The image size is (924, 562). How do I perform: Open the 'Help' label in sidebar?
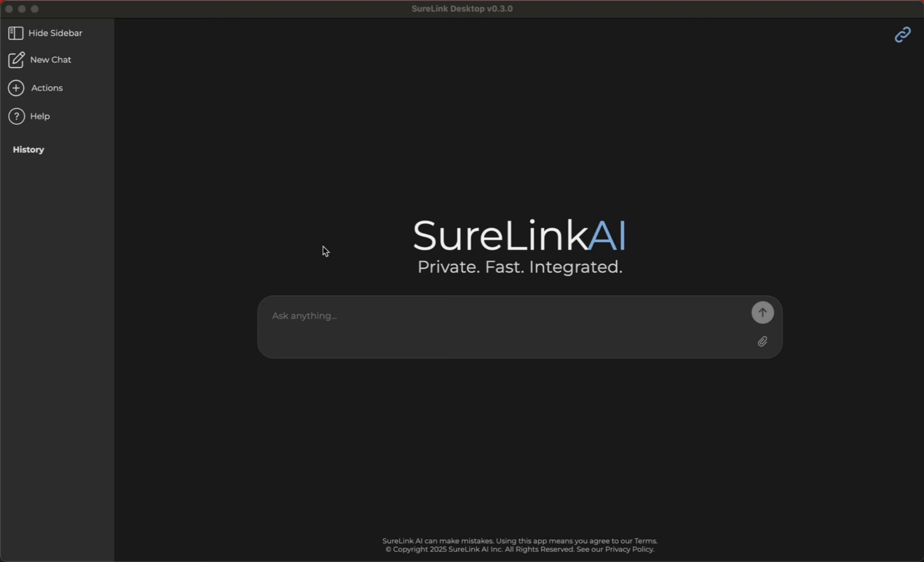tap(40, 116)
